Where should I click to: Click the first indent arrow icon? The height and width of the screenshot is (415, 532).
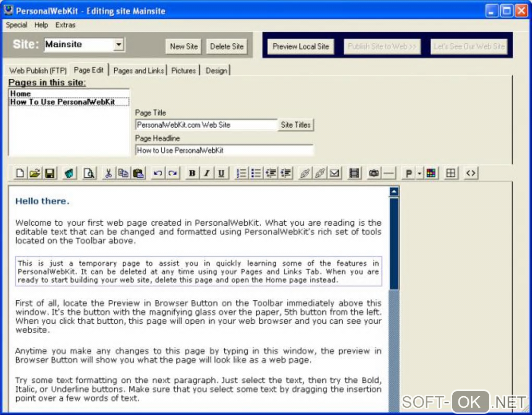point(271,173)
